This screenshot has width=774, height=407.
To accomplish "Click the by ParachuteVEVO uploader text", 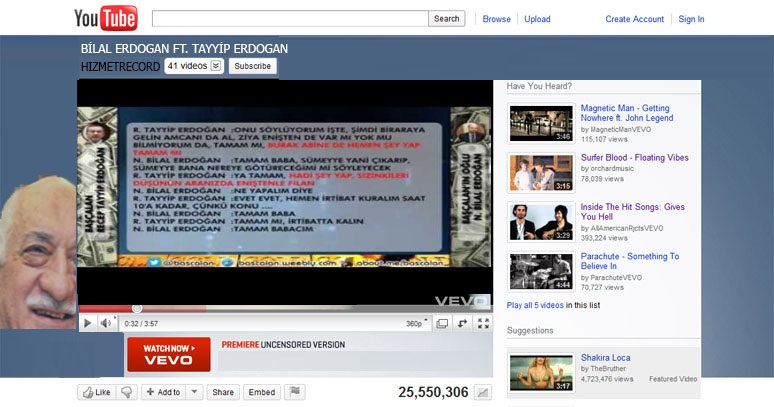I will 611,277.
